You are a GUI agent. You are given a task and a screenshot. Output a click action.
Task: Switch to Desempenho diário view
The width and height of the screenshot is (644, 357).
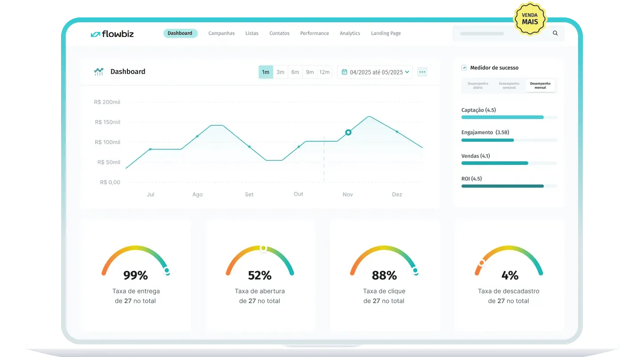tap(477, 86)
